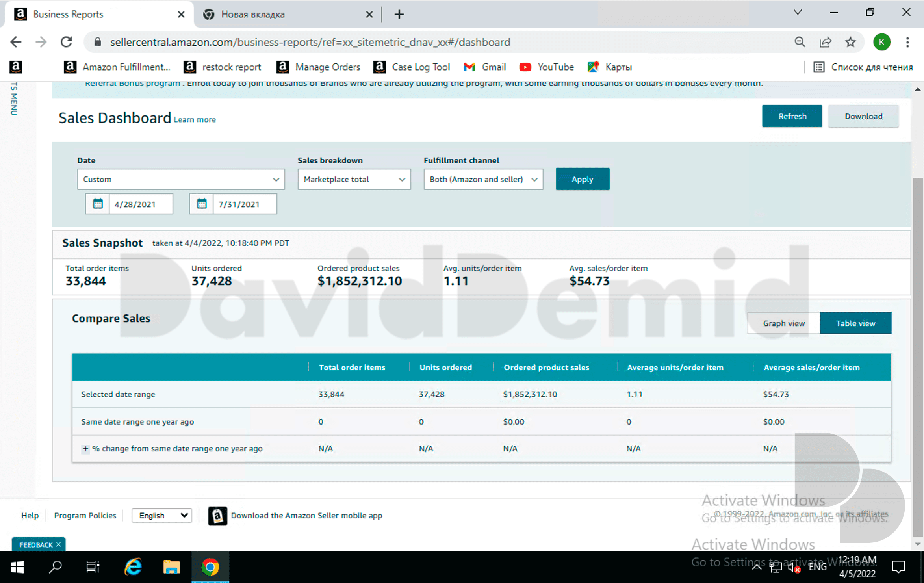The height and width of the screenshot is (583, 924).
Task: Open the Gmail bookmark
Action: [484, 67]
